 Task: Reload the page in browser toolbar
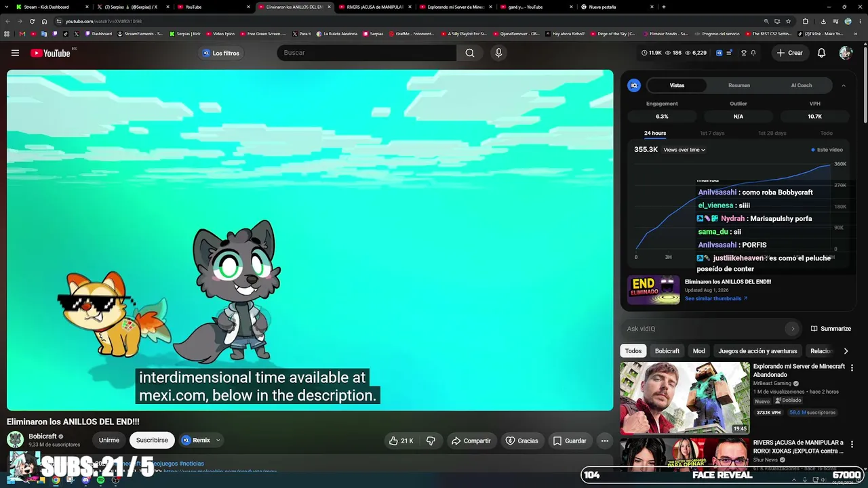(x=32, y=21)
